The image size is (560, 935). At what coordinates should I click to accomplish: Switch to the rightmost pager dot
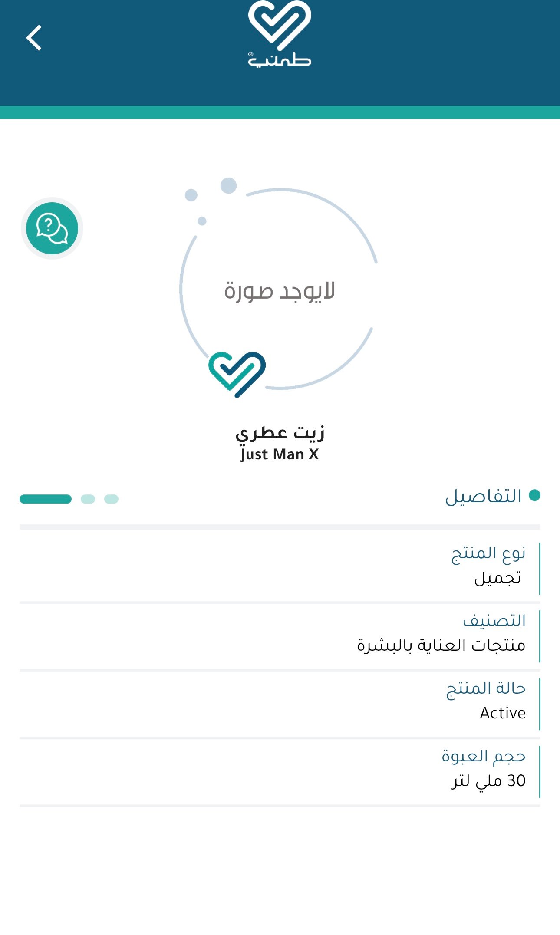pos(112,499)
